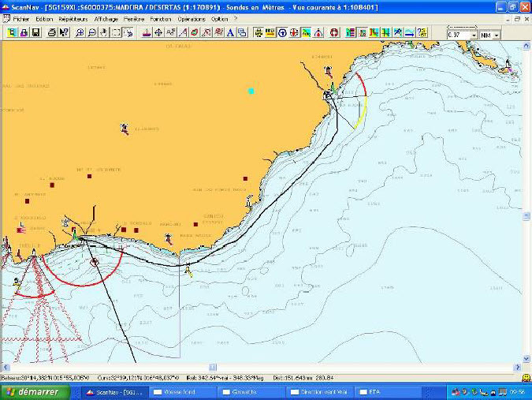Open the Opérations menu
The height and width of the screenshot is (400, 532).
pyautogui.click(x=191, y=18)
